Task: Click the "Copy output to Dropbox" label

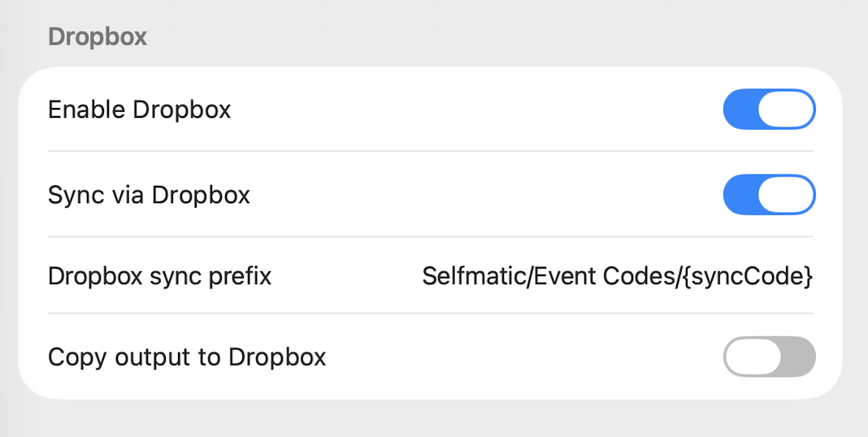Action: click(x=187, y=357)
